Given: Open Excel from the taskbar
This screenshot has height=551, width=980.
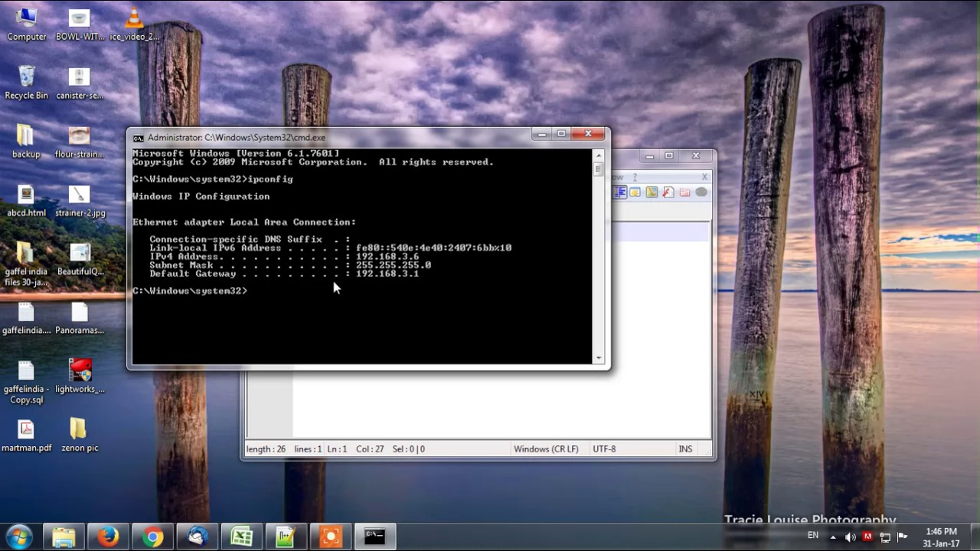Looking at the screenshot, I should click(241, 536).
